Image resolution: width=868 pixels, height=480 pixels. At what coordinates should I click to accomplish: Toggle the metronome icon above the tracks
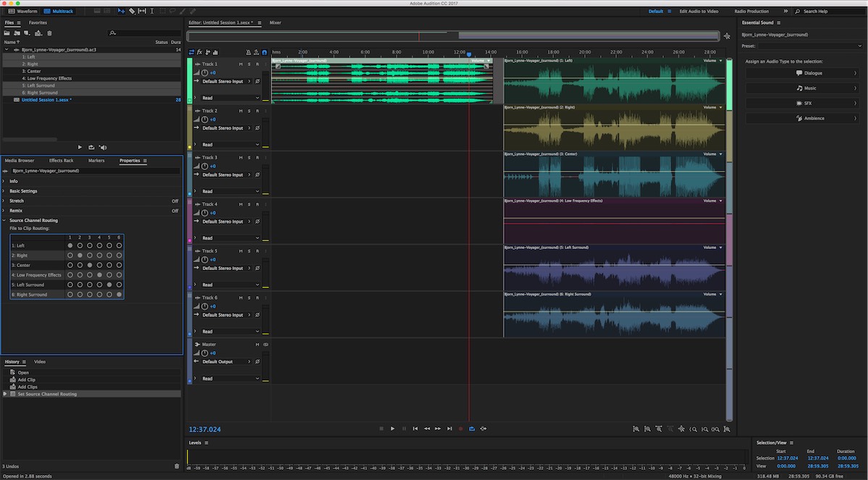tap(248, 52)
